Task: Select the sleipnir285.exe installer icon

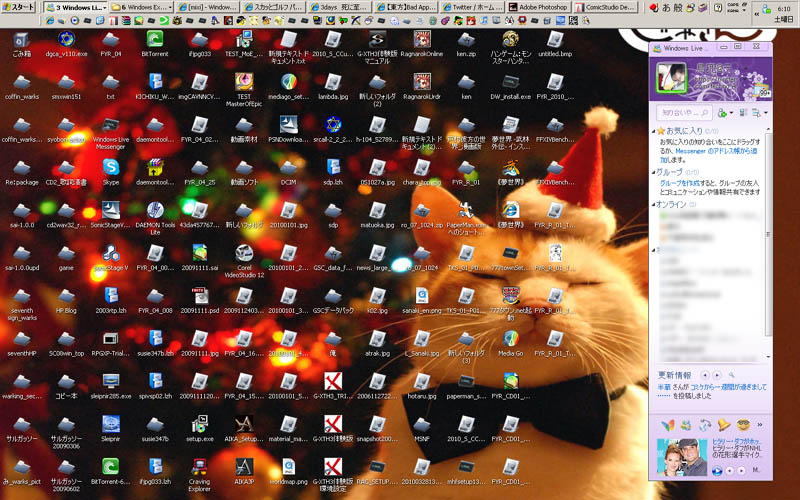Action: tap(111, 386)
